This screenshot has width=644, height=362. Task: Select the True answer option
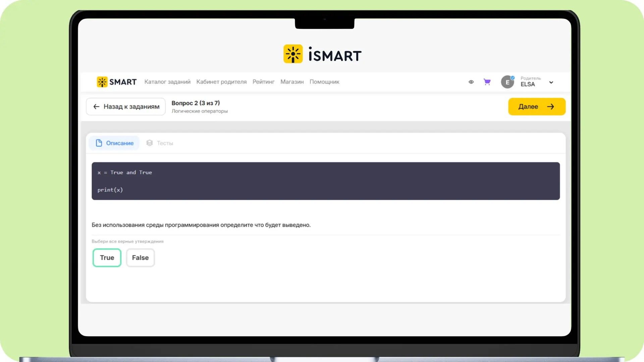[x=107, y=258]
